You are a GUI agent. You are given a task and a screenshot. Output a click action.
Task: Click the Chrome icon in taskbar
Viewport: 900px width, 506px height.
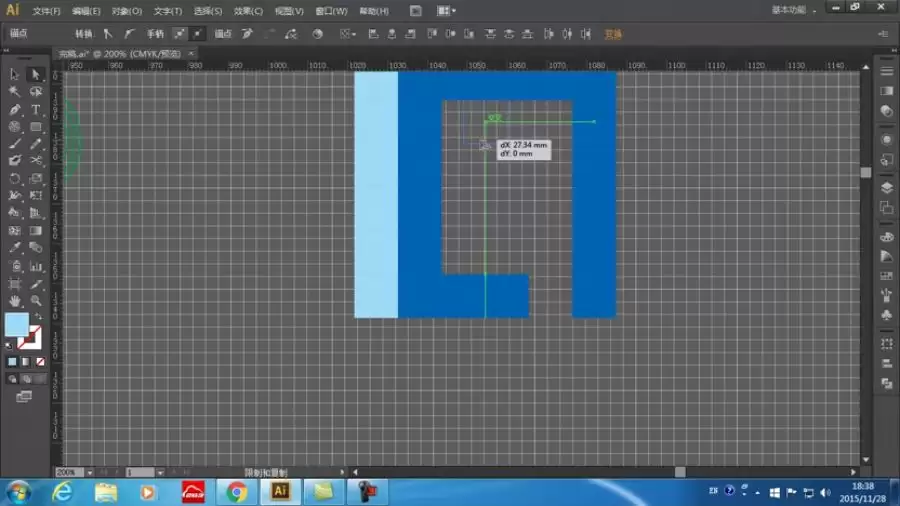click(x=236, y=492)
